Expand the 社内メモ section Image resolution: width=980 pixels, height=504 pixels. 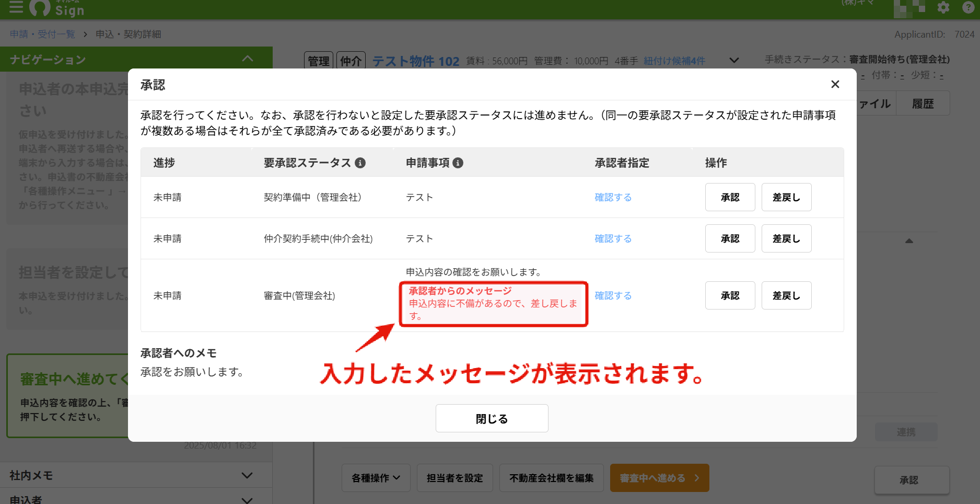point(247,475)
